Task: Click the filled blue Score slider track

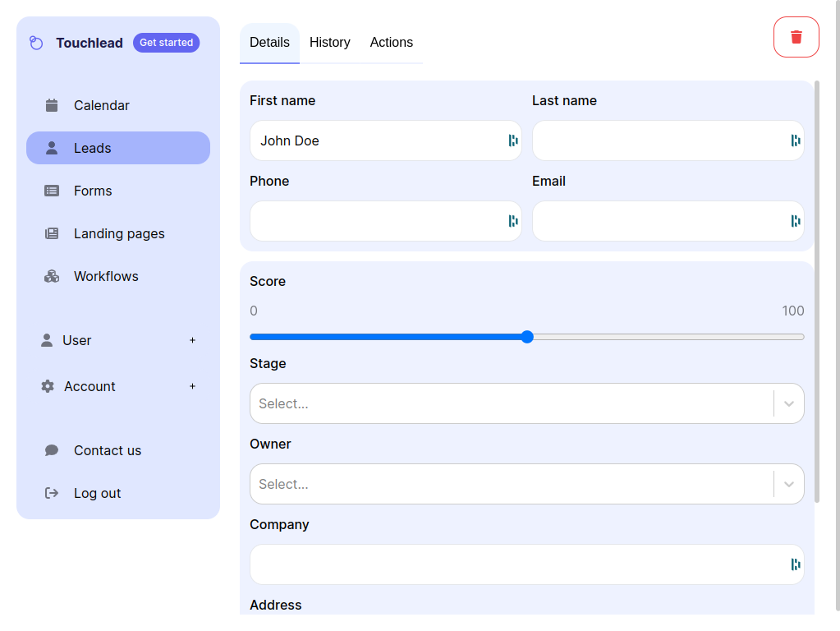Action: point(386,337)
